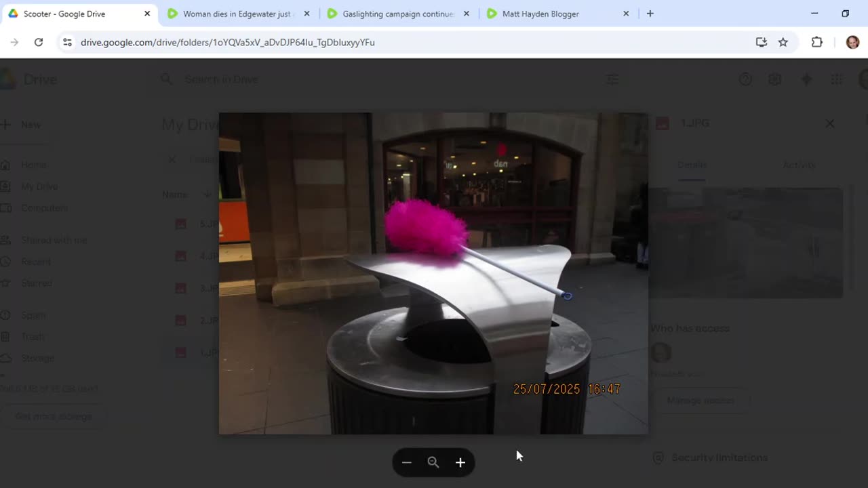
Task: Click the Name column header
Action: (174, 195)
